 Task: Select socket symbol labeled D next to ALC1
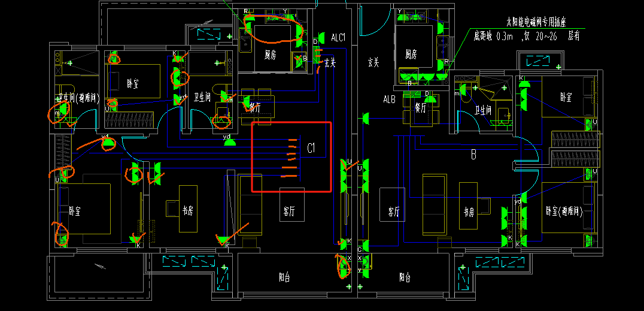(x=321, y=38)
